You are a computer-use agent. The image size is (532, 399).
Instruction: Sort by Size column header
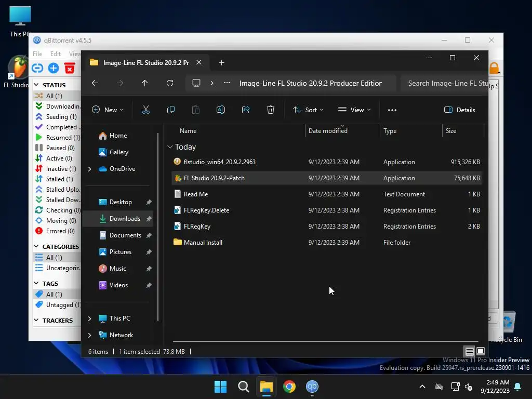463,130
